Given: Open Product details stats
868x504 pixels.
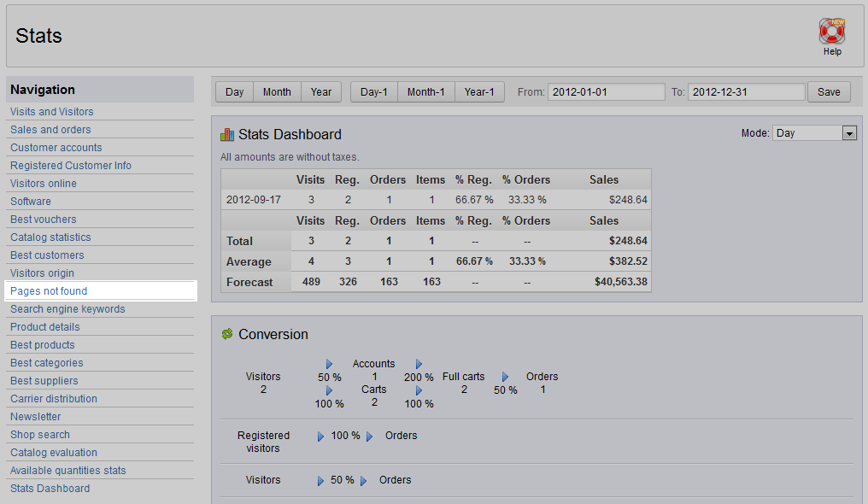Looking at the screenshot, I should (x=44, y=327).
